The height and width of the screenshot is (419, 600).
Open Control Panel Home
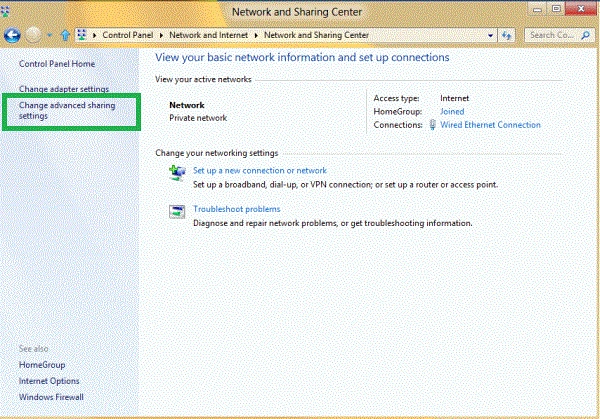click(x=57, y=64)
